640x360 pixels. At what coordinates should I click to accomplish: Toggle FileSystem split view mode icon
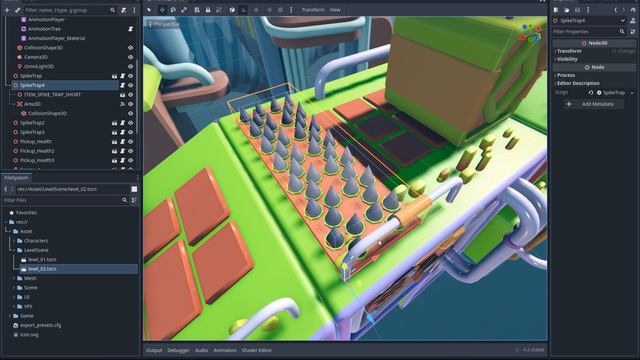coord(134,189)
